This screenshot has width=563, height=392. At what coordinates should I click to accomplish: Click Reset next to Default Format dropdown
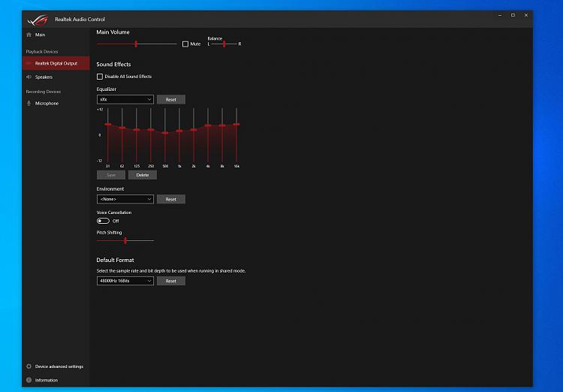(x=171, y=281)
